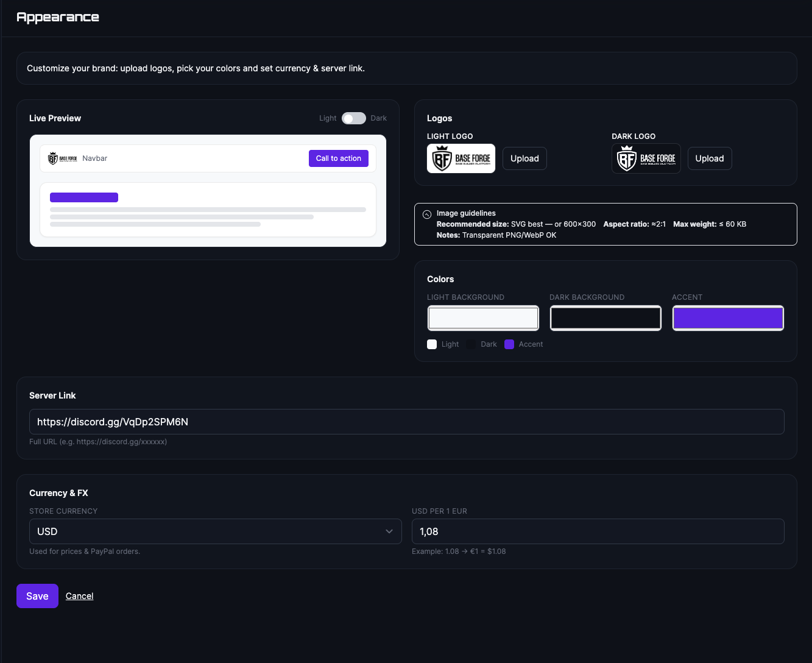Click the Navbar label in preview
The image size is (812, 663).
(x=95, y=158)
